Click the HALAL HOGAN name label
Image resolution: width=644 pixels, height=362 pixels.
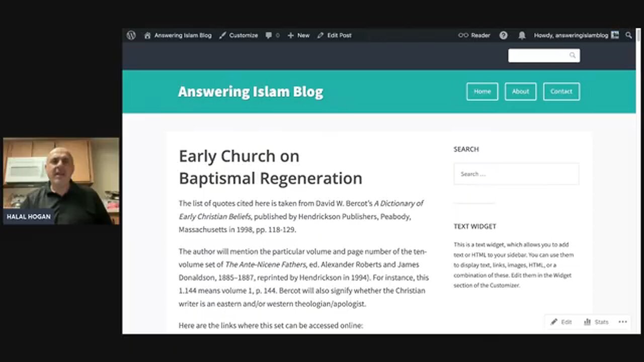click(x=29, y=217)
